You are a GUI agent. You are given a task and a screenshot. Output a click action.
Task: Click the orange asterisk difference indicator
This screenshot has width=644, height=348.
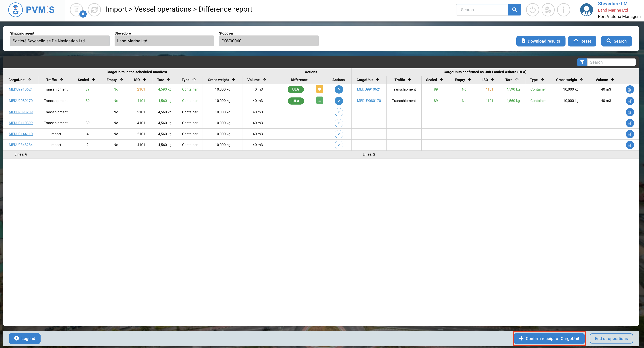319,89
